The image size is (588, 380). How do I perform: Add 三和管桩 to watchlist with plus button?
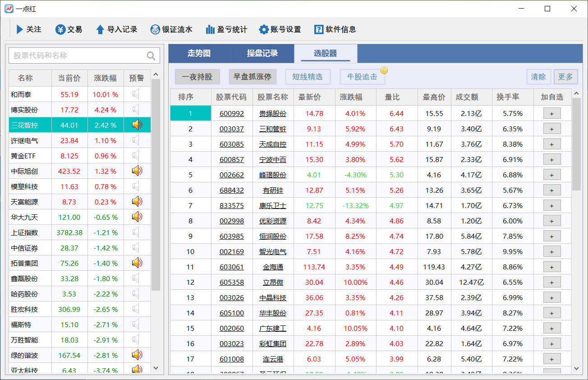552,129
